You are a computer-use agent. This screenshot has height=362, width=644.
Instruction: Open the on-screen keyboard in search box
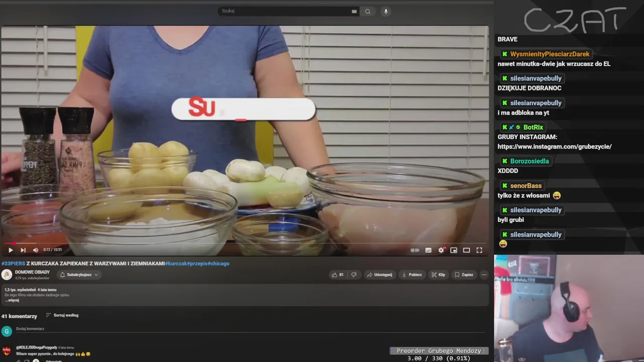tap(354, 11)
